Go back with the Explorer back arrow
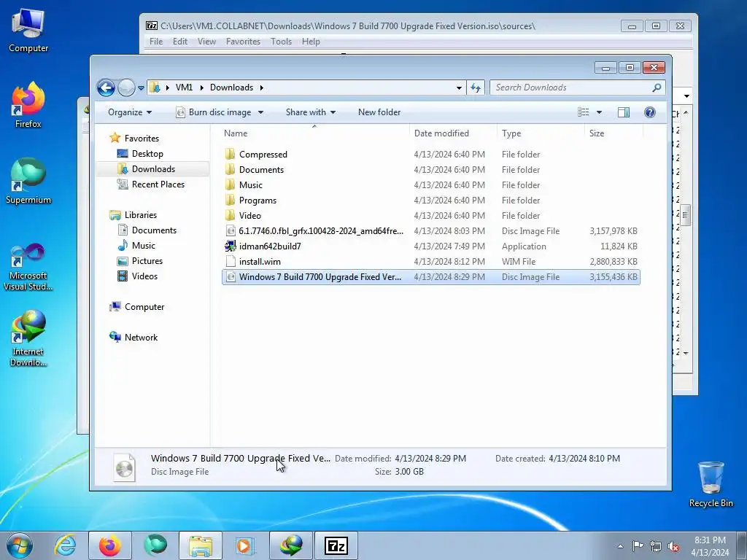 [x=106, y=87]
